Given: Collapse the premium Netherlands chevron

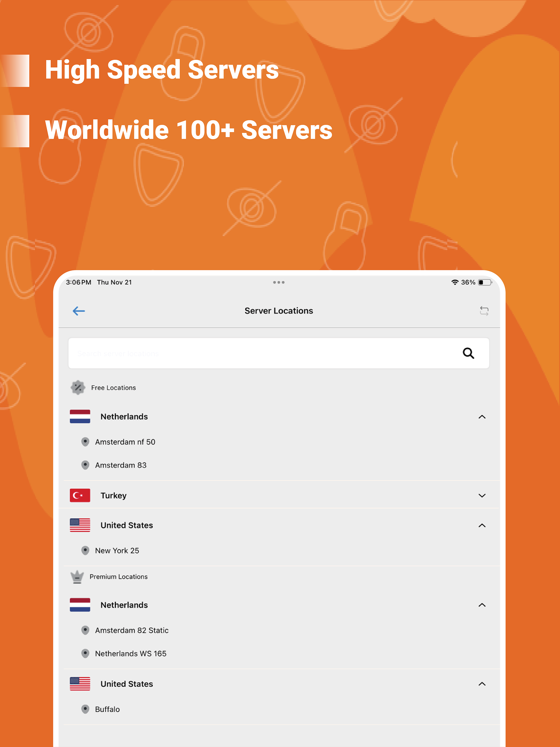Looking at the screenshot, I should click(x=482, y=605).
